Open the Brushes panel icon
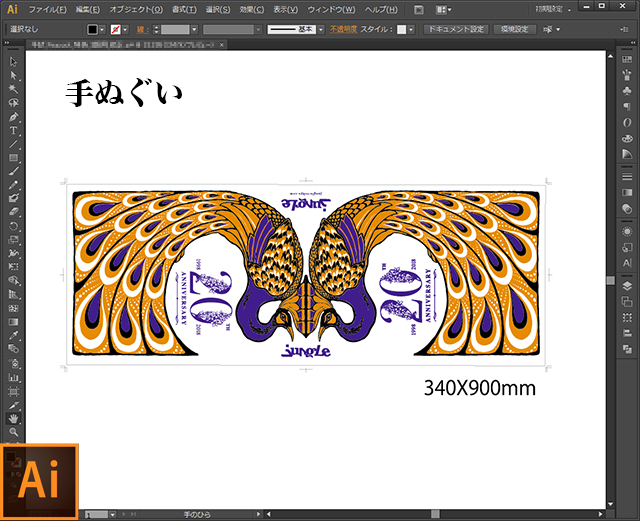This screenshot has height=521, width=640. pos(627,75)
